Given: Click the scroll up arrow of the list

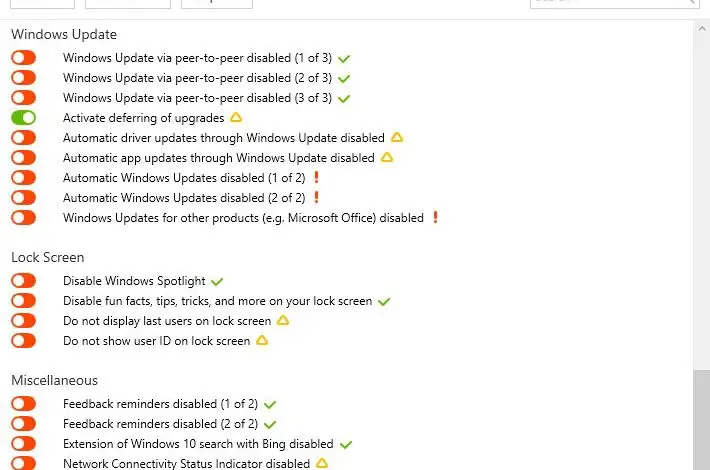Looking at the screenshot, I should (700, 28).
